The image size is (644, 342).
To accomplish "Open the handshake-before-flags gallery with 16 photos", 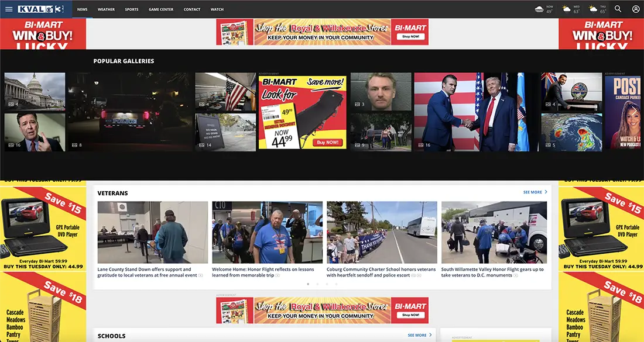I will click(x=475, y=112).
